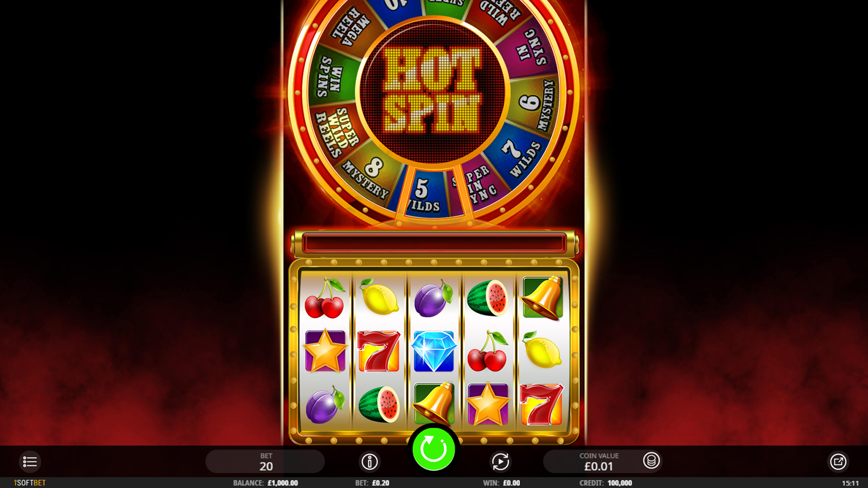
Task: Click the Balance £1,000.00 readout
Action: pos(265,483)
